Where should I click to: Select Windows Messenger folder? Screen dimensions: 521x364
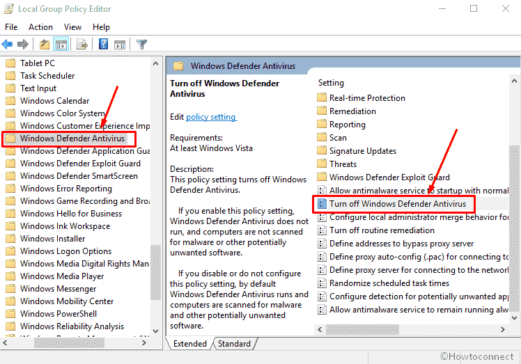tap(51, 289)
